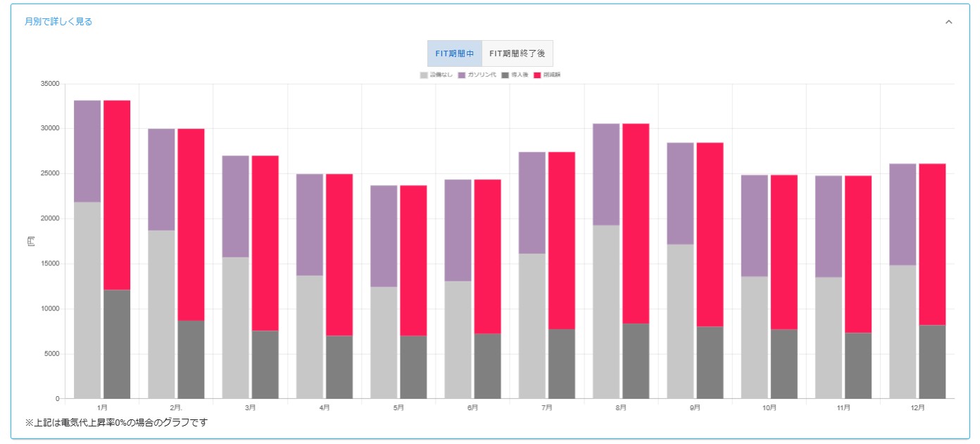Select the 9月 purple ガソリン代 bar segment
This screenshot has width=980, height=444.
pyautogui.click(x=681, y=194)
